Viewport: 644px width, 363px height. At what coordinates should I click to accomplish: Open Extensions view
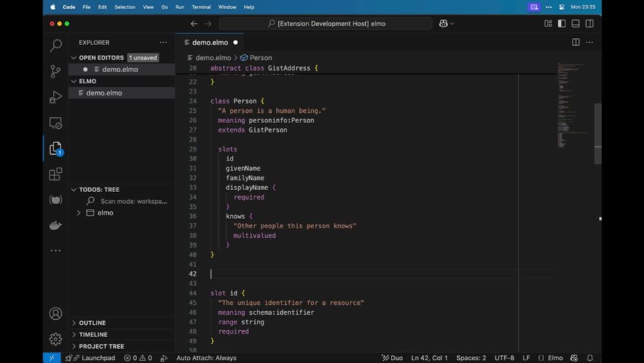[55, 174]
